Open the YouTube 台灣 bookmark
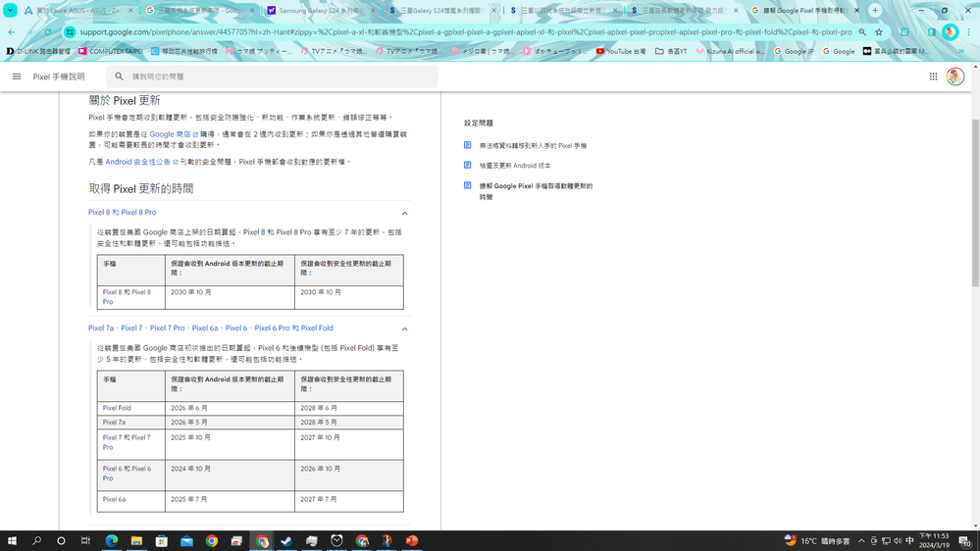 click(x=621, y=51)
